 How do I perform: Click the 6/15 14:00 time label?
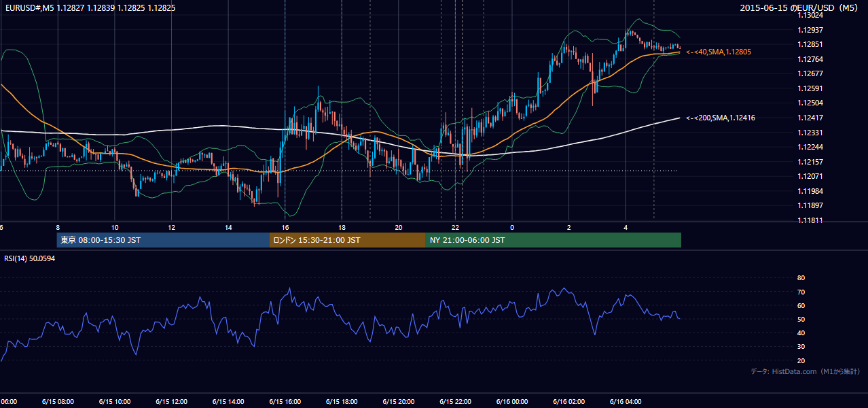(228, 401)
